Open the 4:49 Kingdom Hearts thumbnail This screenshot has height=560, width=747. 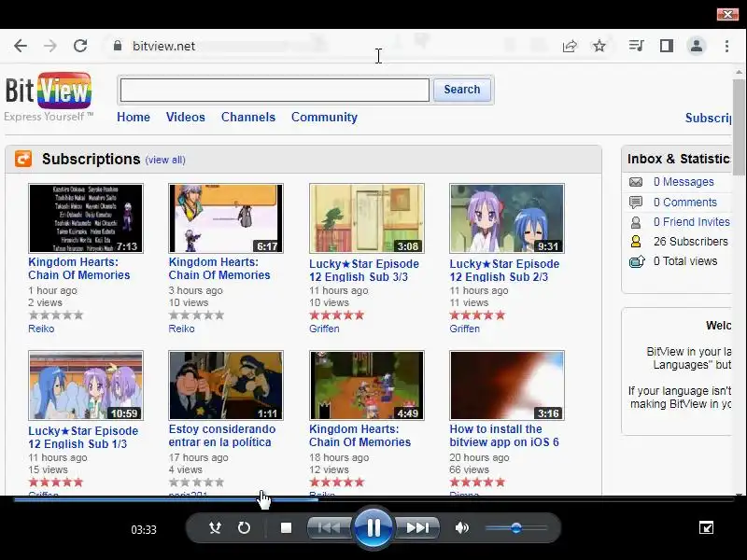tap(366, 385)
